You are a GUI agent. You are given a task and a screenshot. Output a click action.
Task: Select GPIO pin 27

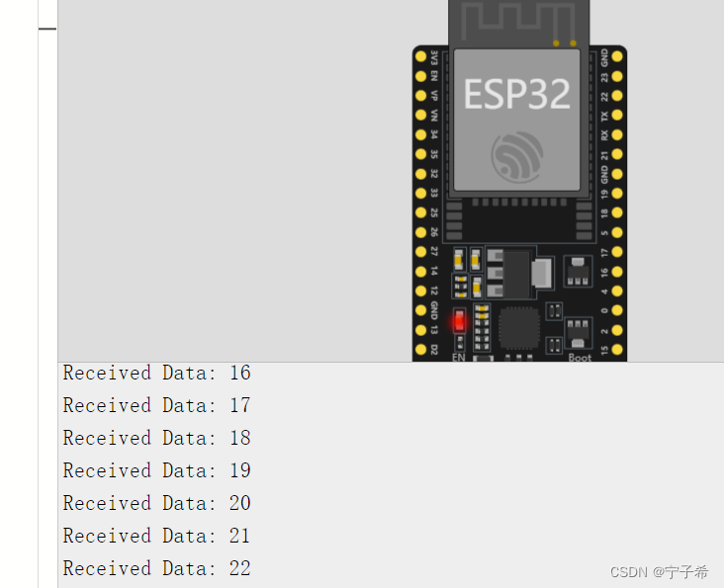pyautogui.click(x=420, y=252)
